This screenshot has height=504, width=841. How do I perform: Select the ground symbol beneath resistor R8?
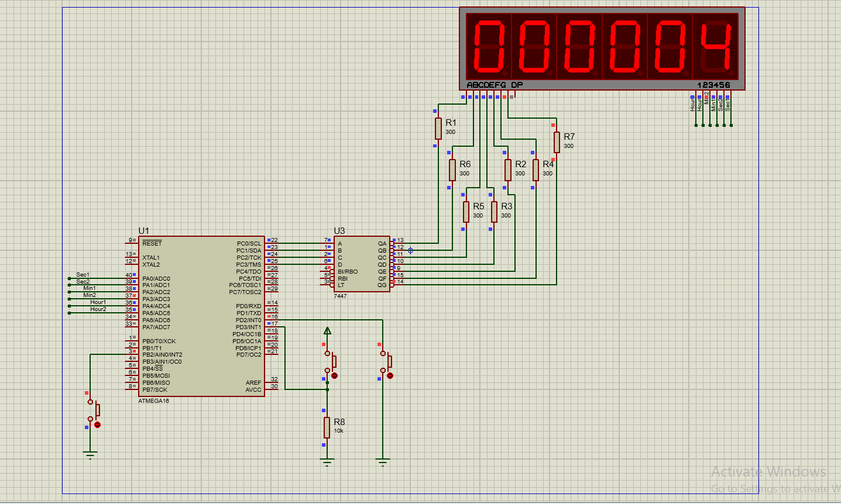coord(327,462)
